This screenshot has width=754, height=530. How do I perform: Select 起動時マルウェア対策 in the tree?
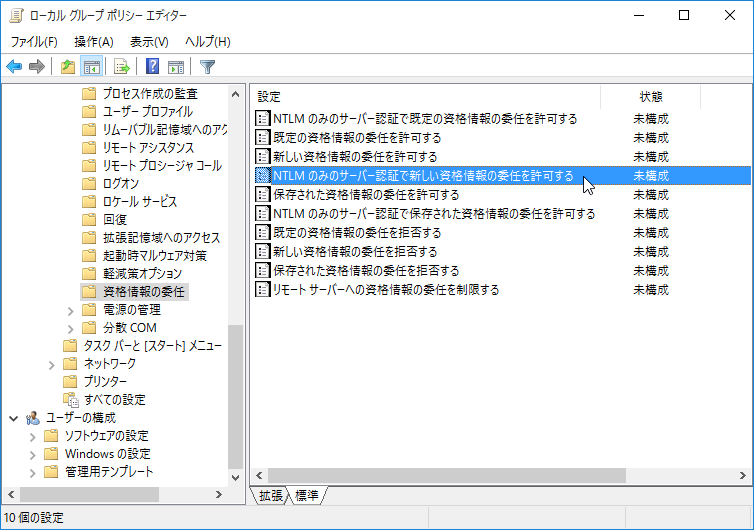click(x=154, y=255)
